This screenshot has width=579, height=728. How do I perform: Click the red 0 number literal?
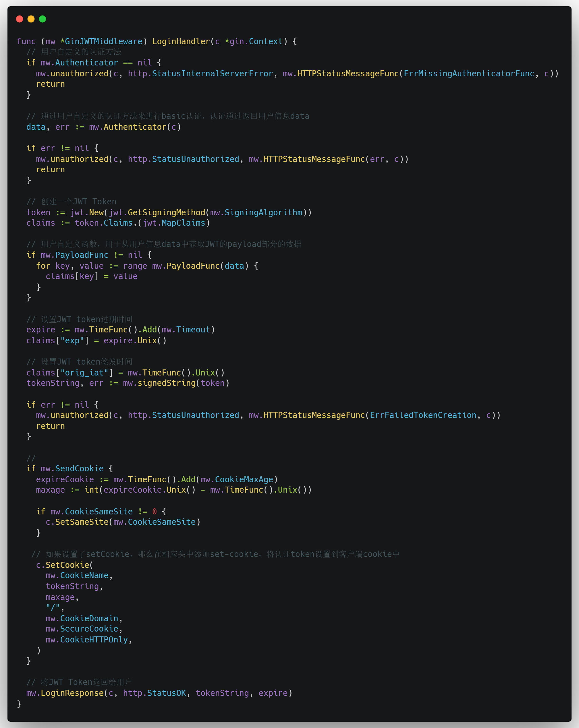pyautogui.click(x=155, y=511)
